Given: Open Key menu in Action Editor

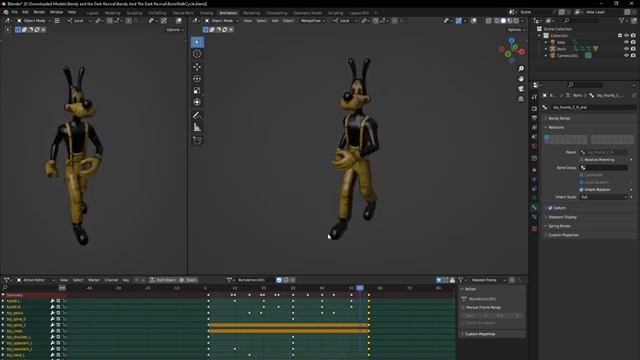Looking at the screenshot, I should [x=126, y=280].
